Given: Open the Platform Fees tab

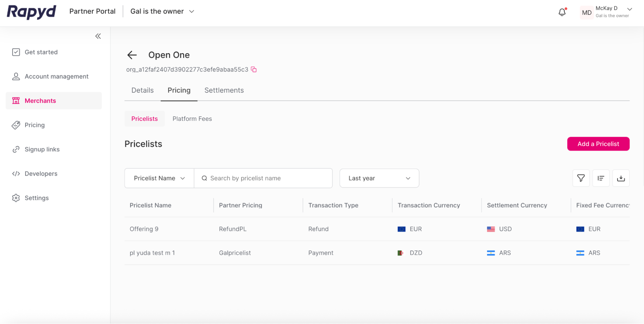Looking at the screenshot, I should pyautogui.click(x=192, y=119).
